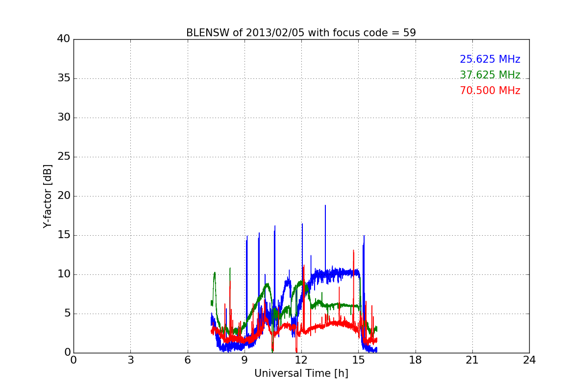Click the y-axis tick label '25'
The width and height of the screenshot is (588, 392).
[64, 157]
